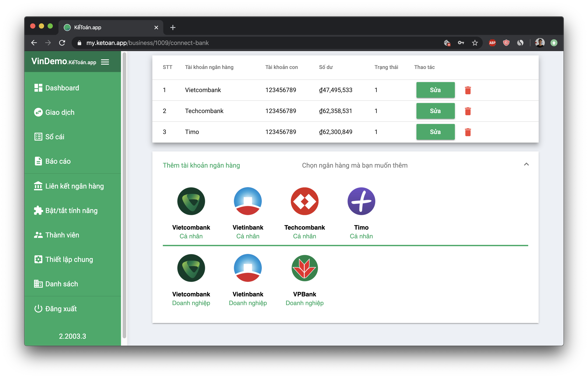Open saved passwords key icon
This screenshot has width=588, height=378.
click(x=461, y=43)
